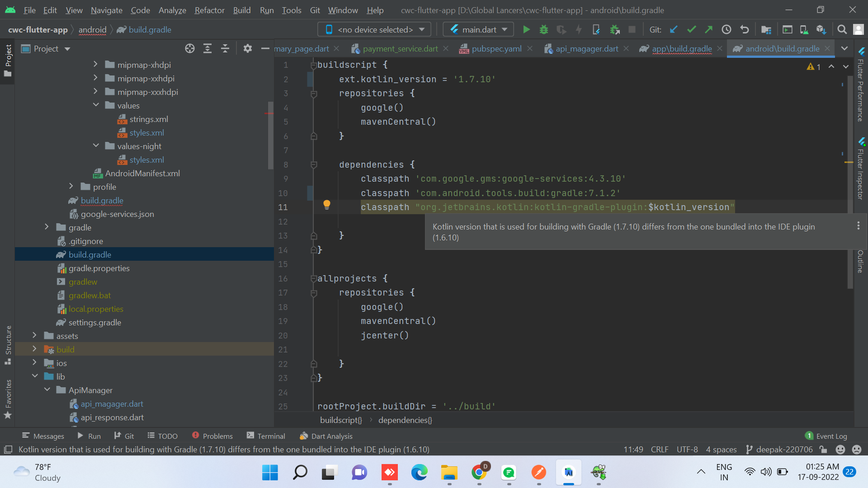Click the deepak-220706 Git branch widget
This screenshot has height=488, width=868.
[779, 450]
